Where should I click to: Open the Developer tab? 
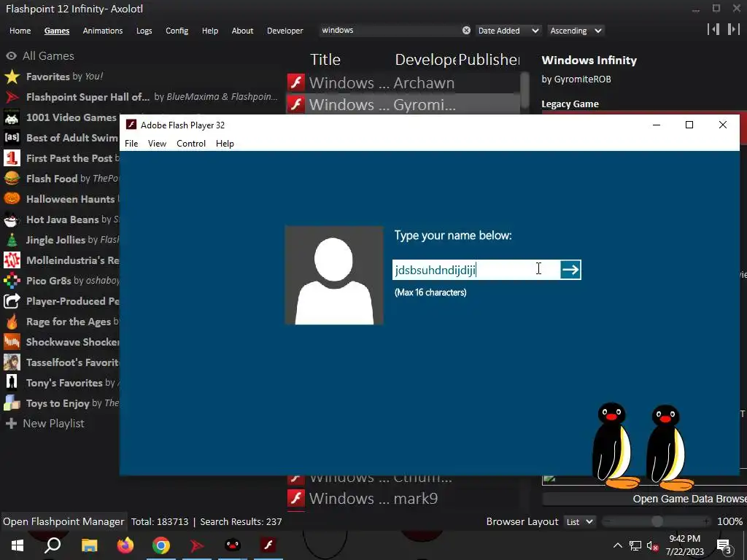(285, 31)
